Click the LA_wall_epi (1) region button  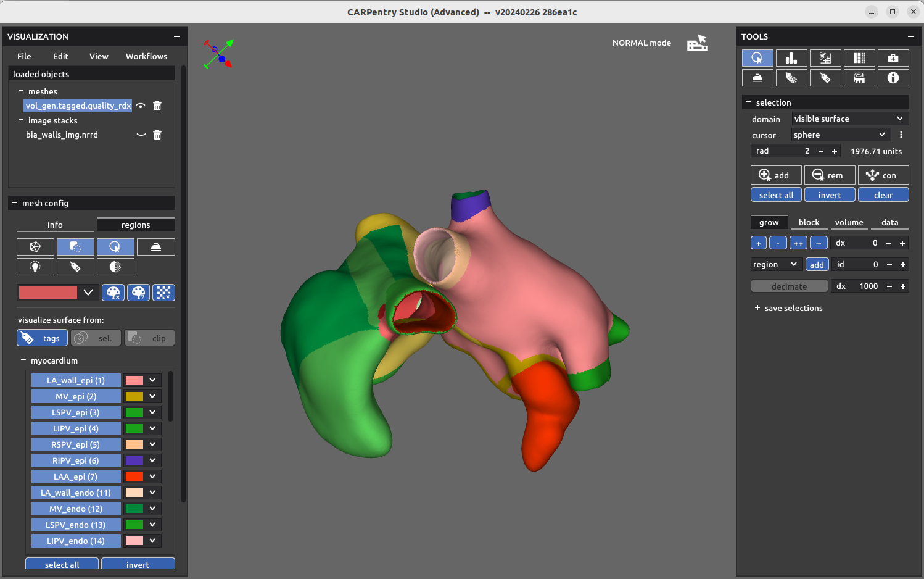click(x=76, y=380)
